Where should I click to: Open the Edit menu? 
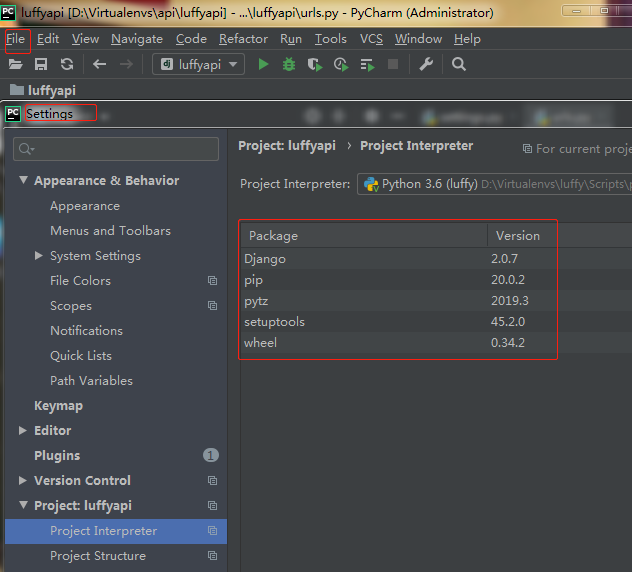click(x=48, y=39)
